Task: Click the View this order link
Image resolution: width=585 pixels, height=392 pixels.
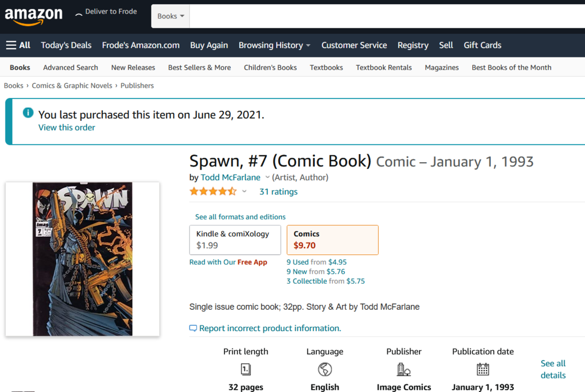Action: pyautogui.click(x=66, y=127)
